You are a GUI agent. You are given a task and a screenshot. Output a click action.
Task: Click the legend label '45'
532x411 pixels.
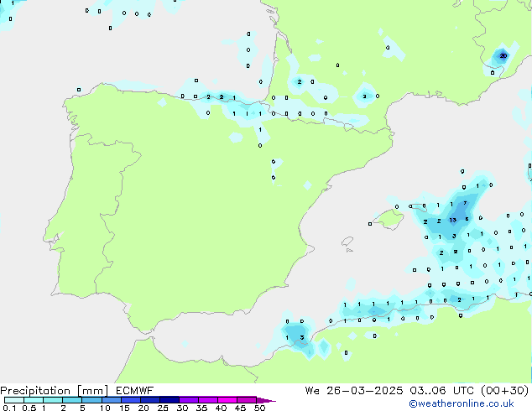coord(240,408)
